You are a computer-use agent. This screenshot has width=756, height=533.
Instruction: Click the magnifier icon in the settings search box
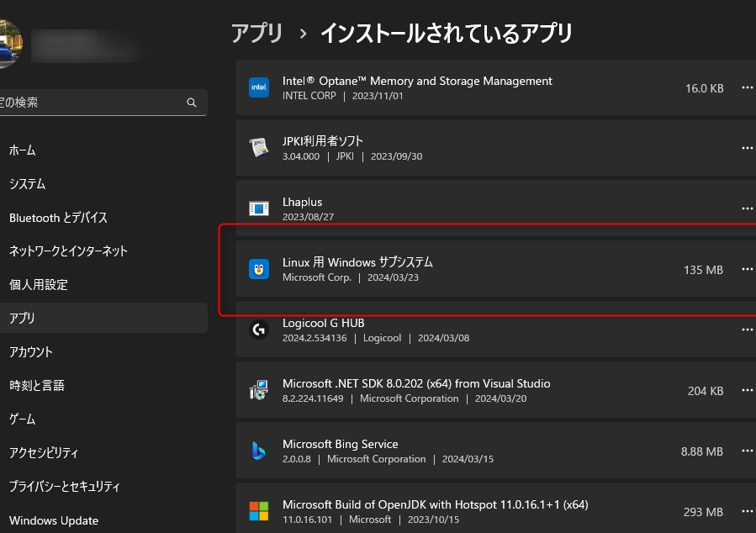(192, 103)
